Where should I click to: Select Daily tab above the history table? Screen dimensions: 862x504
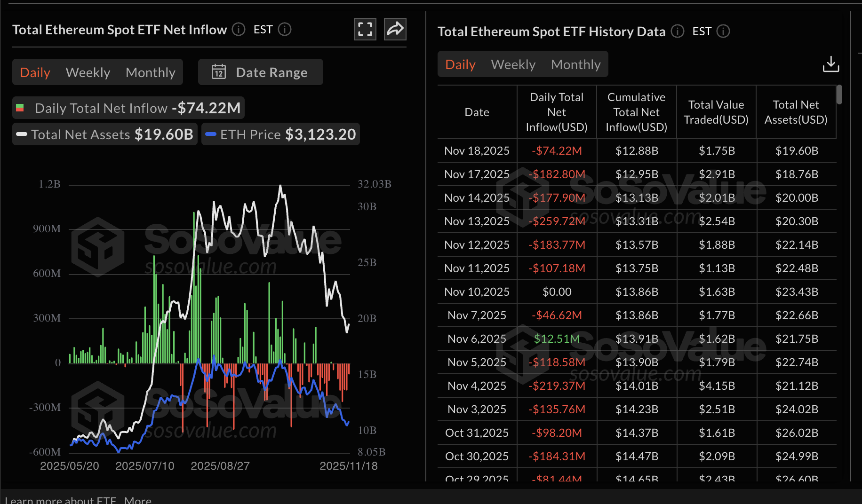pos(460,64)
